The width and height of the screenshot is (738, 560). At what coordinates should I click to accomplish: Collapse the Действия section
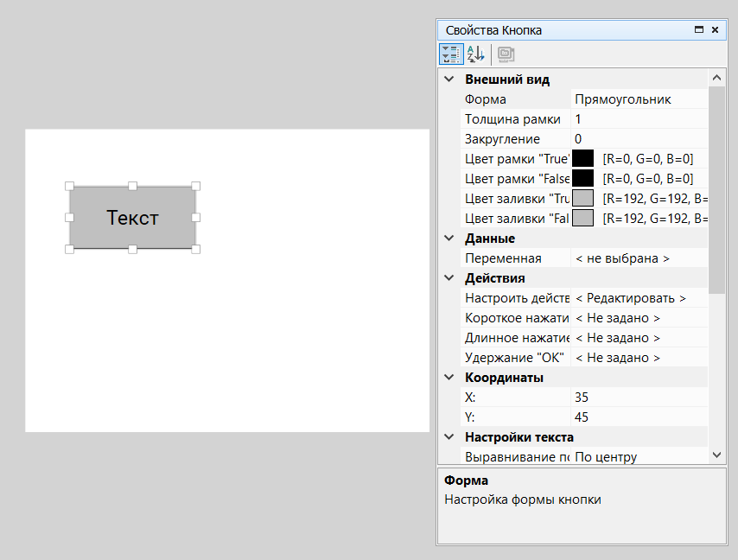[449, 278]
